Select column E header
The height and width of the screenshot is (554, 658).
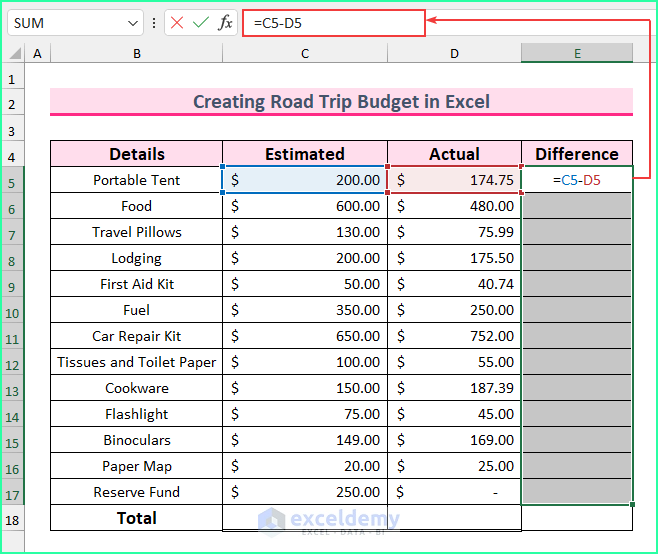[x=577, y=53]
